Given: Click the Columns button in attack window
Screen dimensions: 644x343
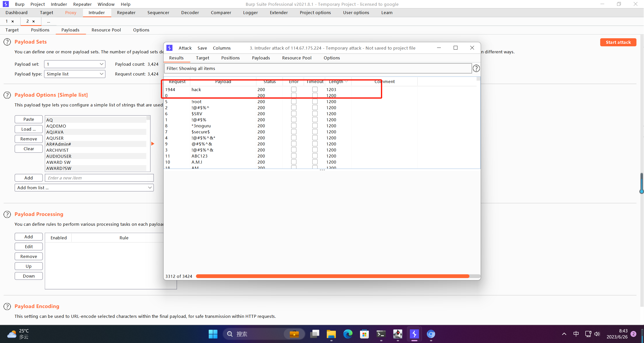Looking at the screenshot, I should click(221, 48).
